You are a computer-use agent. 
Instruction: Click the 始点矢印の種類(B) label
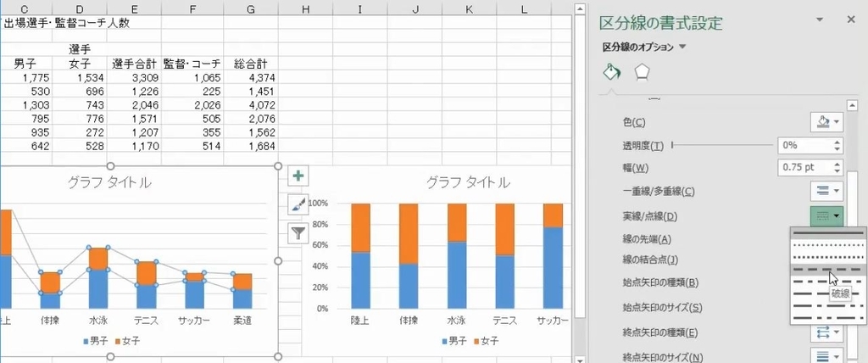point(659,282)
